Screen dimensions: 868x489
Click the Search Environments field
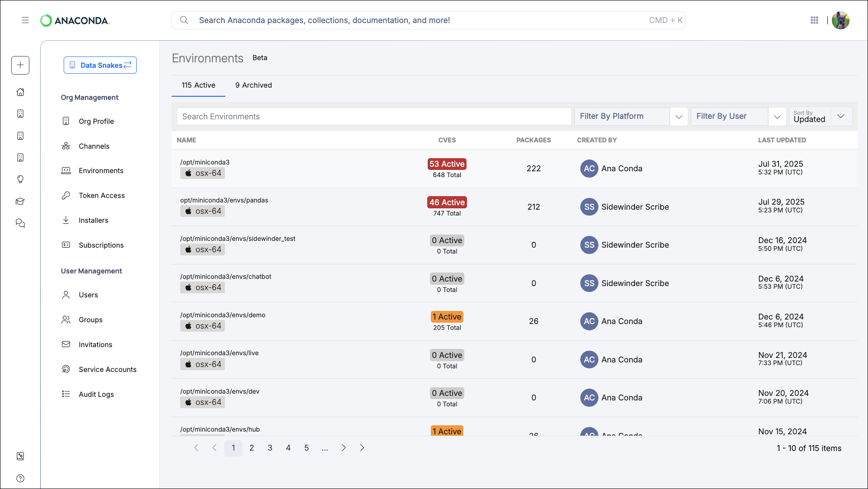pyautogui.click(x=374, y=117)
